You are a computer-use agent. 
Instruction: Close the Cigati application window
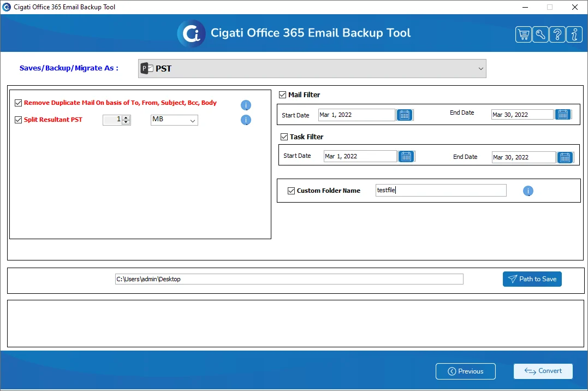tap(574, 7)
